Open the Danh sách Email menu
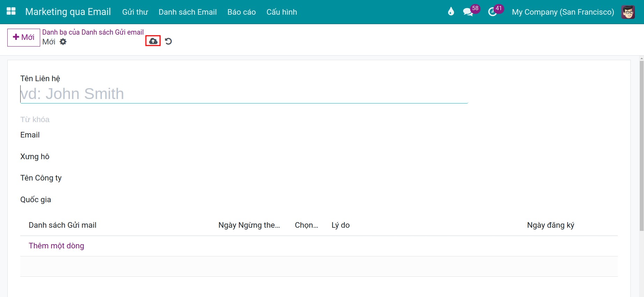 click(x=188, y=12)
